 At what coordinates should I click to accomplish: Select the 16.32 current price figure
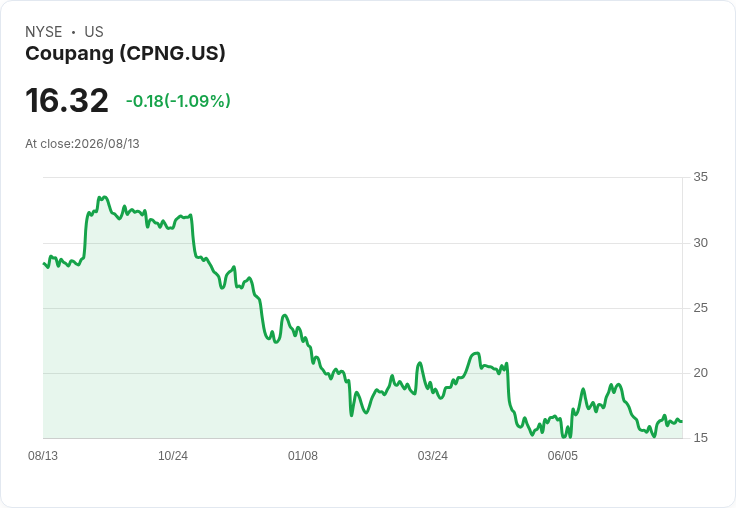tap(67, 100)
